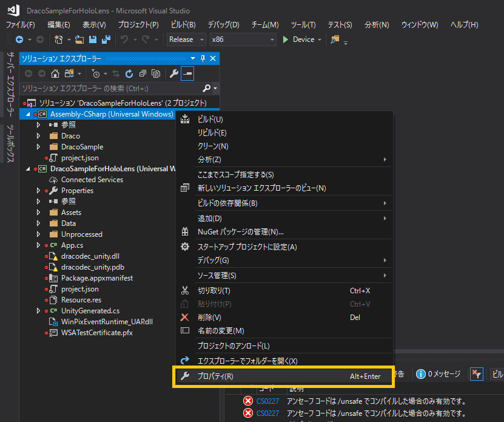Choose リビルド(E) from the context menu
Viewport: 504px width, 422px height.
pos(212,132)
